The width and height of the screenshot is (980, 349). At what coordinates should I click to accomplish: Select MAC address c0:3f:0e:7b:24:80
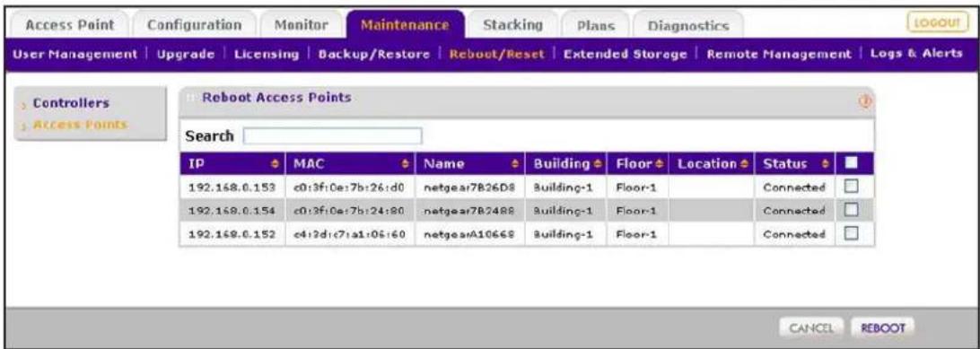(351, 211)
